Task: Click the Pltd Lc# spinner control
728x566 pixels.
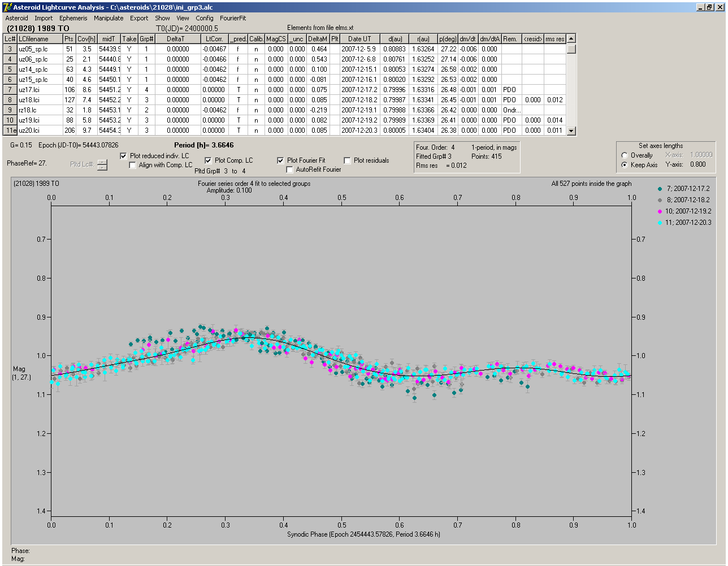Action: tap(102, 164)
